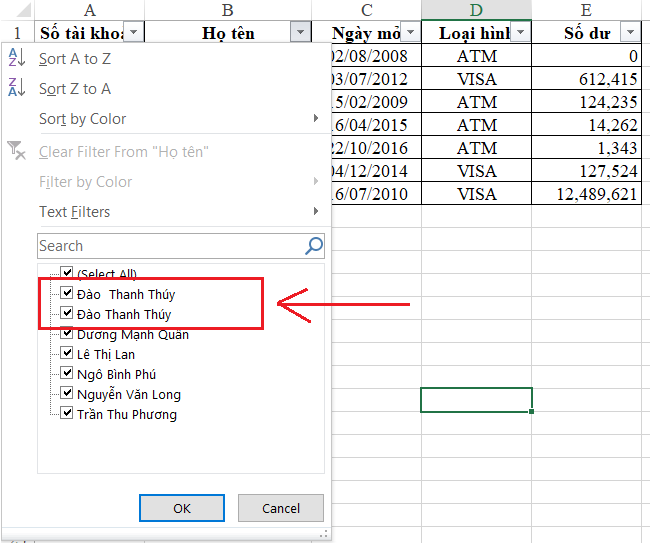This screenshot has height=543, width=650.
Task: Click cell with date 04/12/2014
Action: [x=376, y=171]
